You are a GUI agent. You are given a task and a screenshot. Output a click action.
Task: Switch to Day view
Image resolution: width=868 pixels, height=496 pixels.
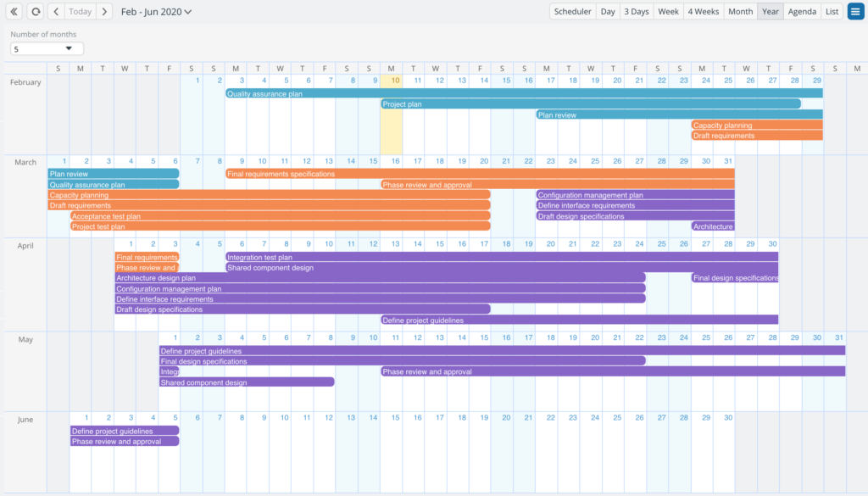click(607, 12)
